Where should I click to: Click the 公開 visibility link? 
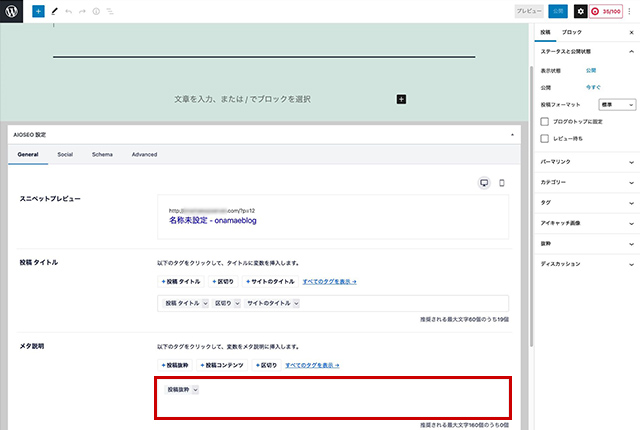(591, 71)
